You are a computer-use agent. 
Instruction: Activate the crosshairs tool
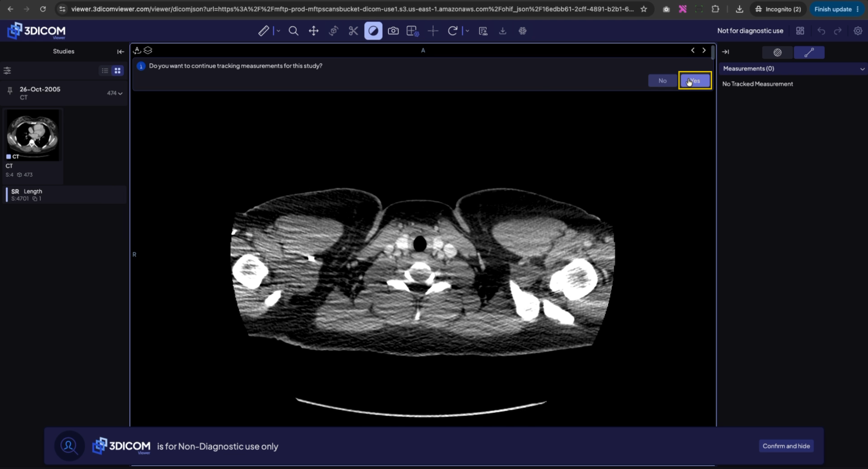[433, 31]
